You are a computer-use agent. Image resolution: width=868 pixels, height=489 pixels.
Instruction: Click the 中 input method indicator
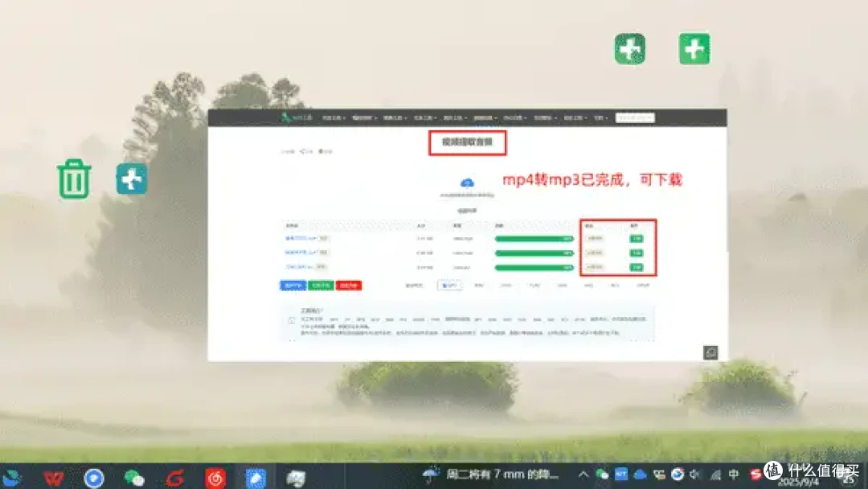734,475
